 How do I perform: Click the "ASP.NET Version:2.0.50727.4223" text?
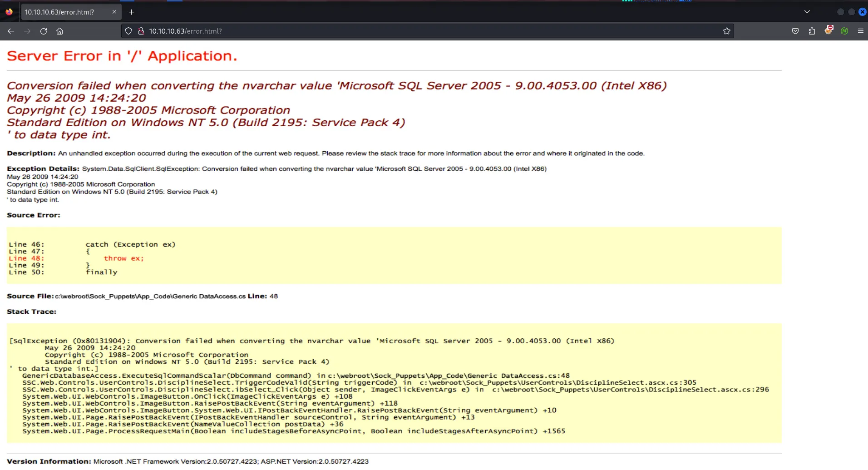click(x=315, y=461)
